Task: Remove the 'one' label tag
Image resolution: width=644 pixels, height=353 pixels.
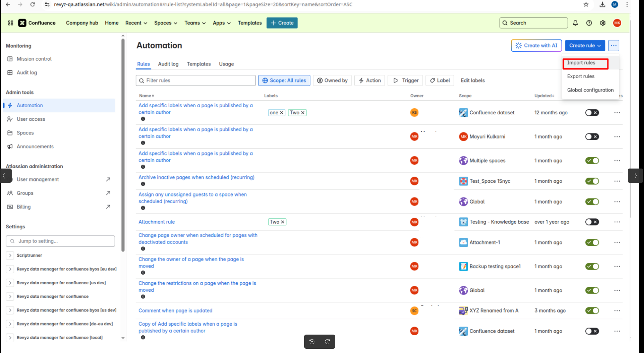Action: 282,113
